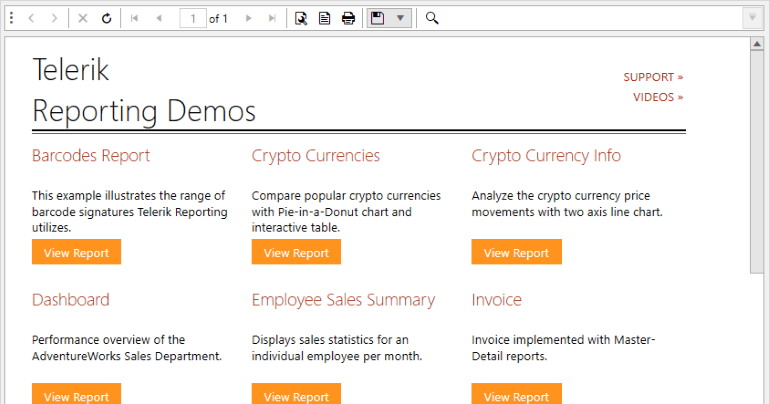The image size is (770, 404).
Task: Click the Invoice heading
Action: click(x=496, y=299)
